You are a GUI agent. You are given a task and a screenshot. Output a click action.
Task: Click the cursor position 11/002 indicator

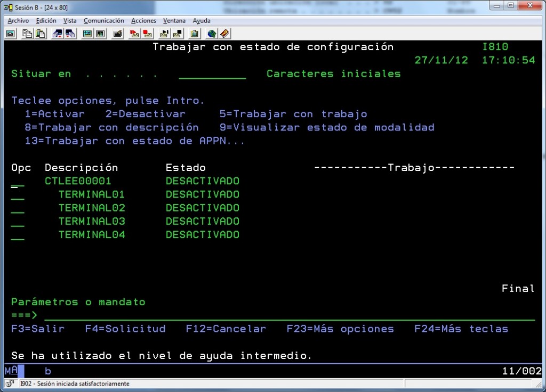[x=521, y=371]
